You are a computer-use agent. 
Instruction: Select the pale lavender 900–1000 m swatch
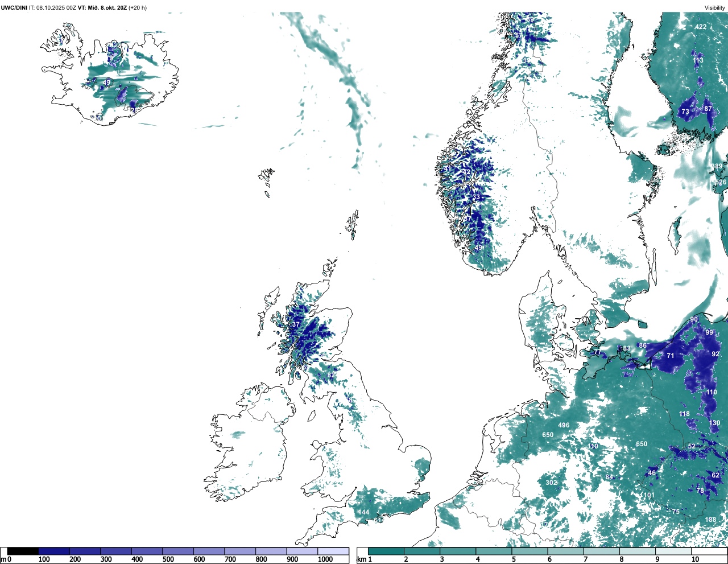(x=302, y=551)
